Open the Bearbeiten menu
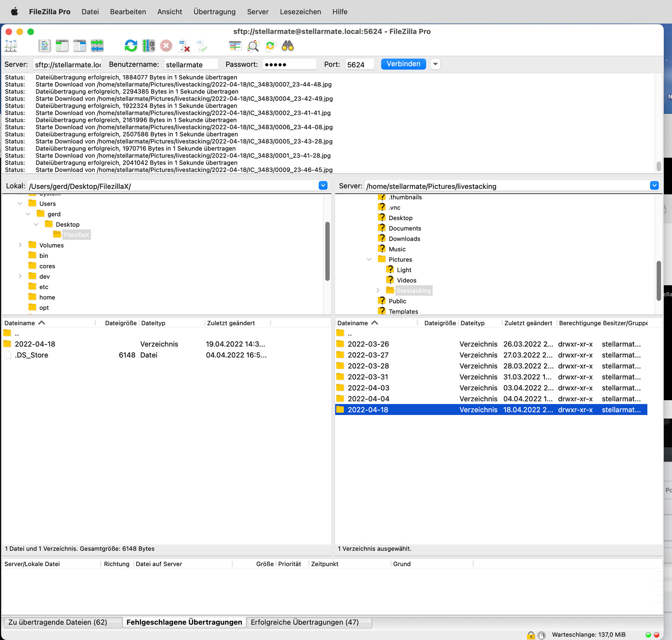672x640 pixels. coord(128,12)
